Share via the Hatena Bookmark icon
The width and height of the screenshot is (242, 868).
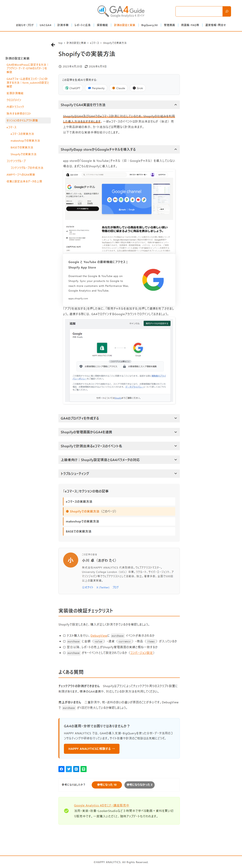[x=76, y=769]
